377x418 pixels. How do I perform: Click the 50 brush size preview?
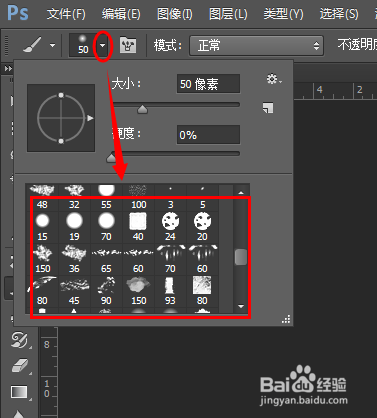[x=83, y=45]
